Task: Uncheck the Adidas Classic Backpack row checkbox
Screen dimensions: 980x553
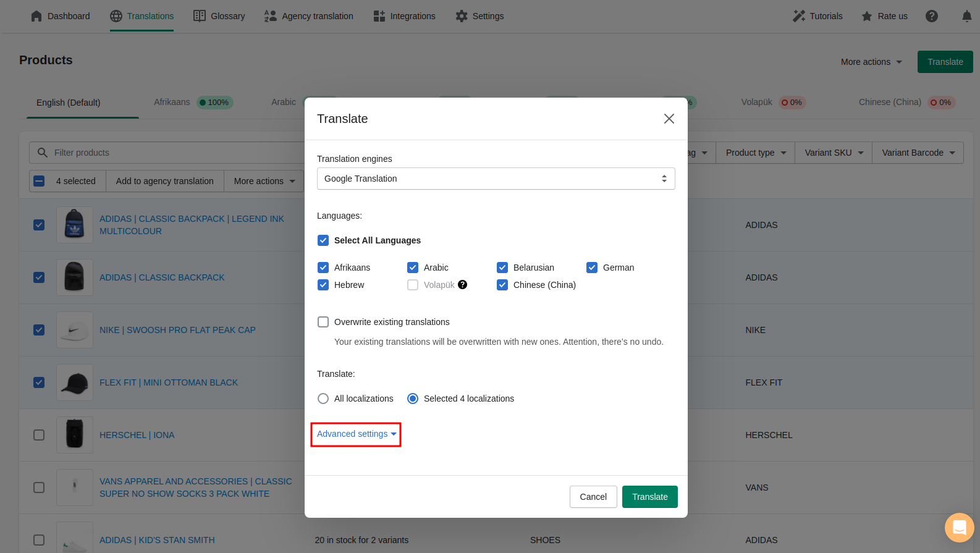Action: [39, 277]
